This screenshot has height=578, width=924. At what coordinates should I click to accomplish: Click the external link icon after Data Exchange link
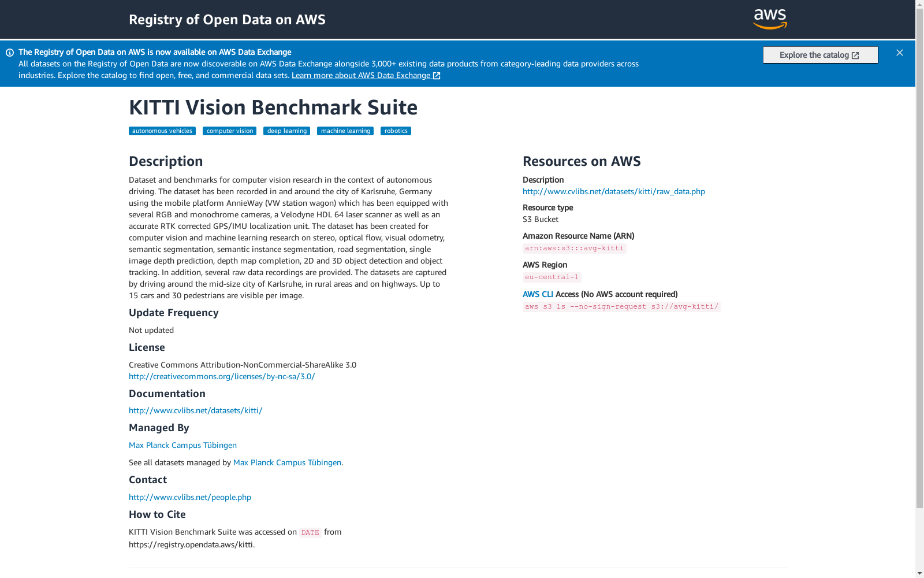click(x=437, y=76)
